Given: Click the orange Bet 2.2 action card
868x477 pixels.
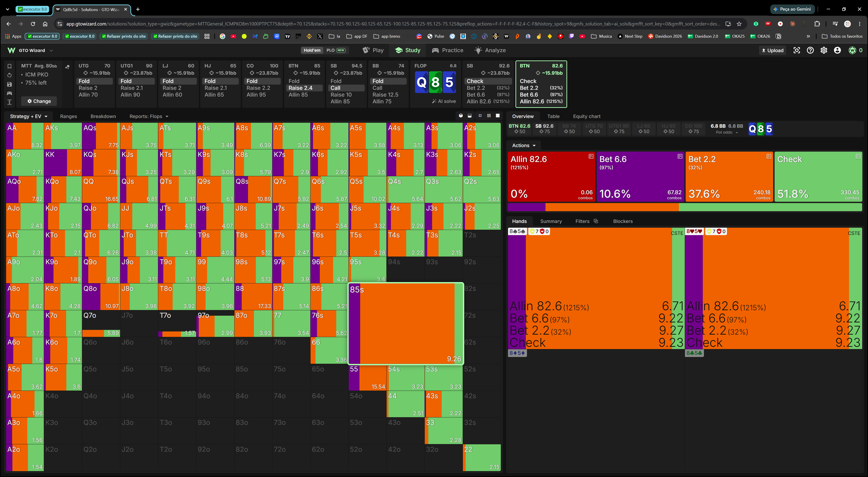Looking at the screenshot, I should click(x=729, y=176).
